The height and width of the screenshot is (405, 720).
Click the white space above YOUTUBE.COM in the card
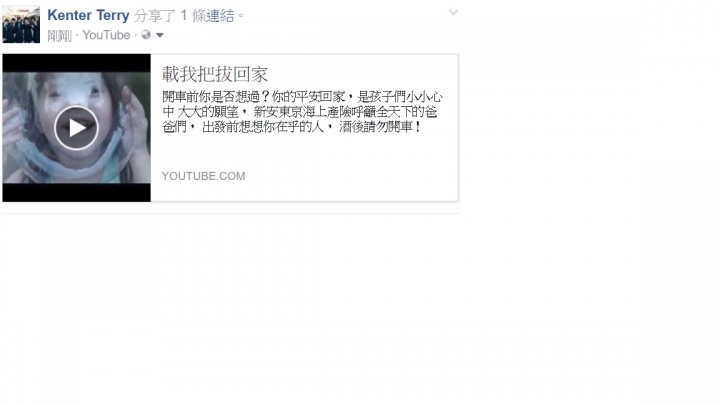pos(303,152)
